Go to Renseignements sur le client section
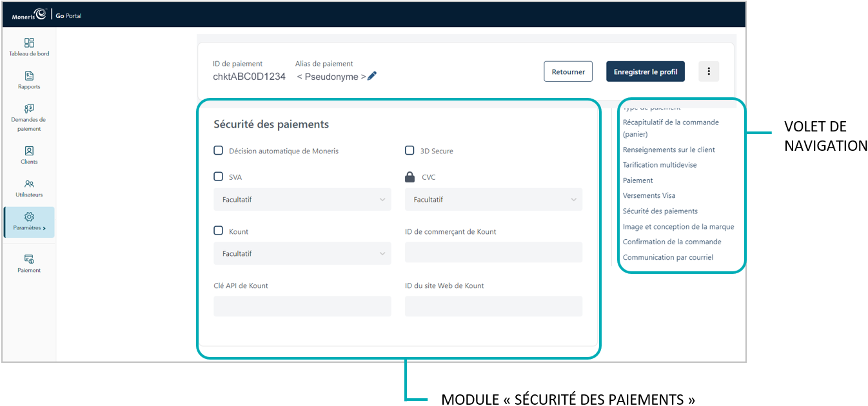Screen dimensions: 868x406 [669, 150]
